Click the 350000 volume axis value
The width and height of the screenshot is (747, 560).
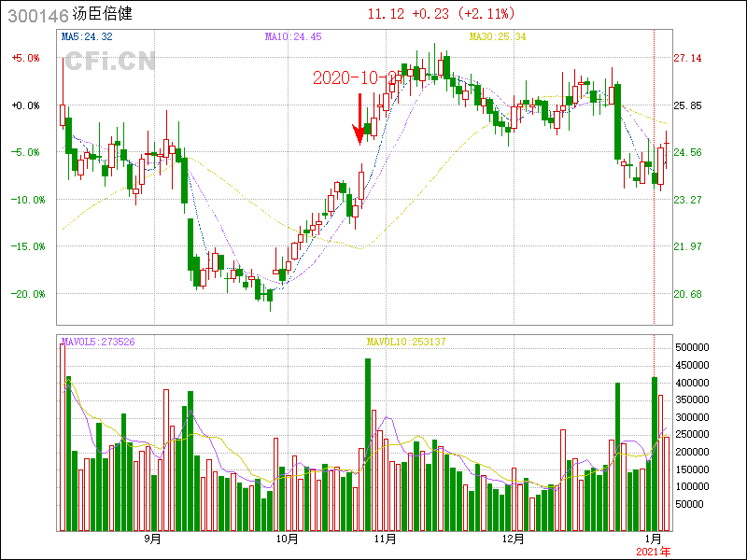pos(692,400)
